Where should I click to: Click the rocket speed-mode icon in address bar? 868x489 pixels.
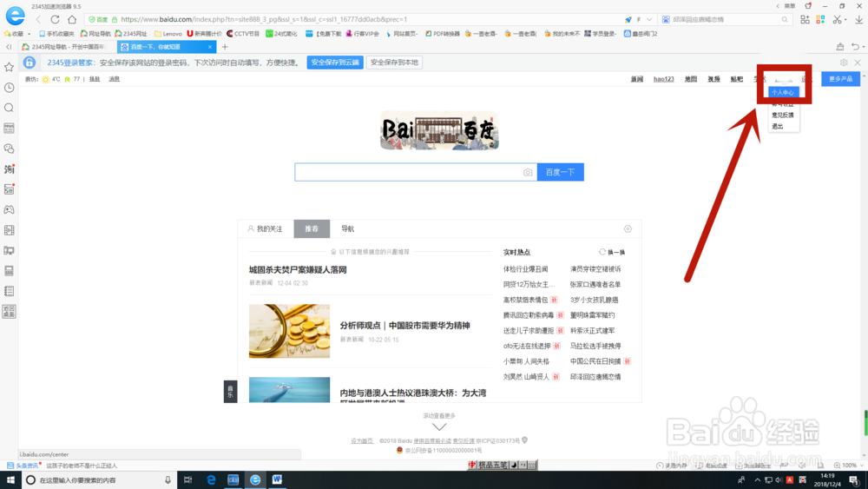628,19
